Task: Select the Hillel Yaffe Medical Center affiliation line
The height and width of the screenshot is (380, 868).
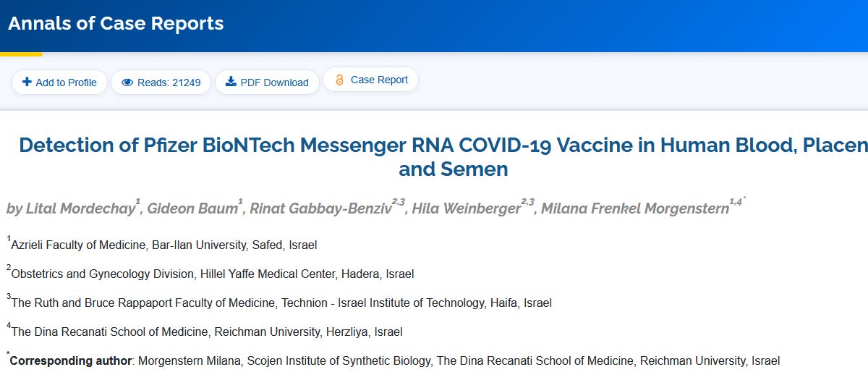Action: point(213,274)
